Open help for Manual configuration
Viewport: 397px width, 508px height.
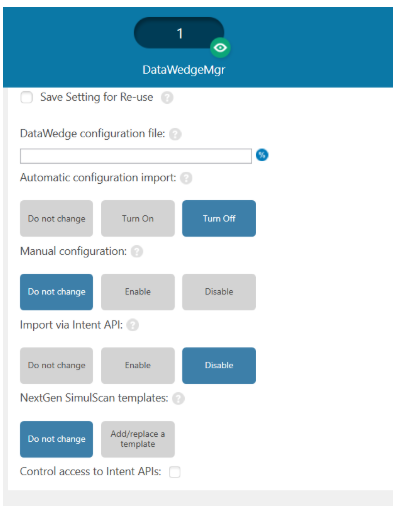137,252
